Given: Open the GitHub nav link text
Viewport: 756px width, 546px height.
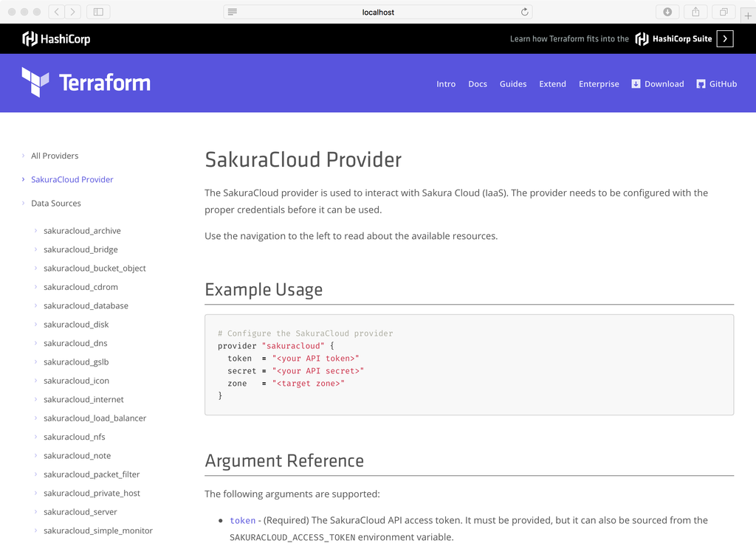Looking at the screenshot, I should pyautogui.click(x=723, y=84).
